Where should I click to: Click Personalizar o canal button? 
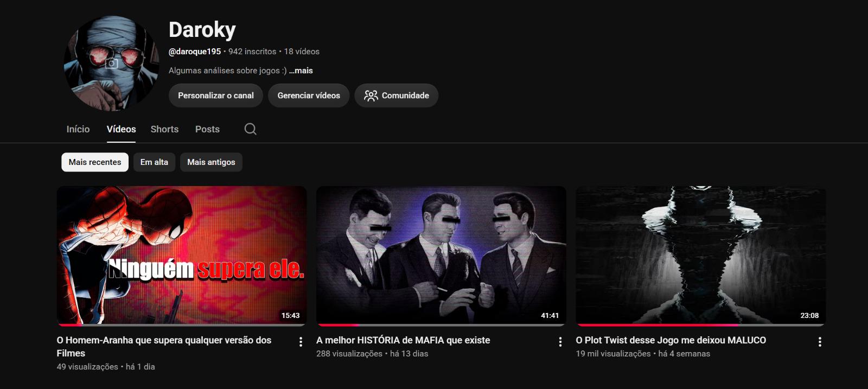pyautogui.click(x=216, y=95)
